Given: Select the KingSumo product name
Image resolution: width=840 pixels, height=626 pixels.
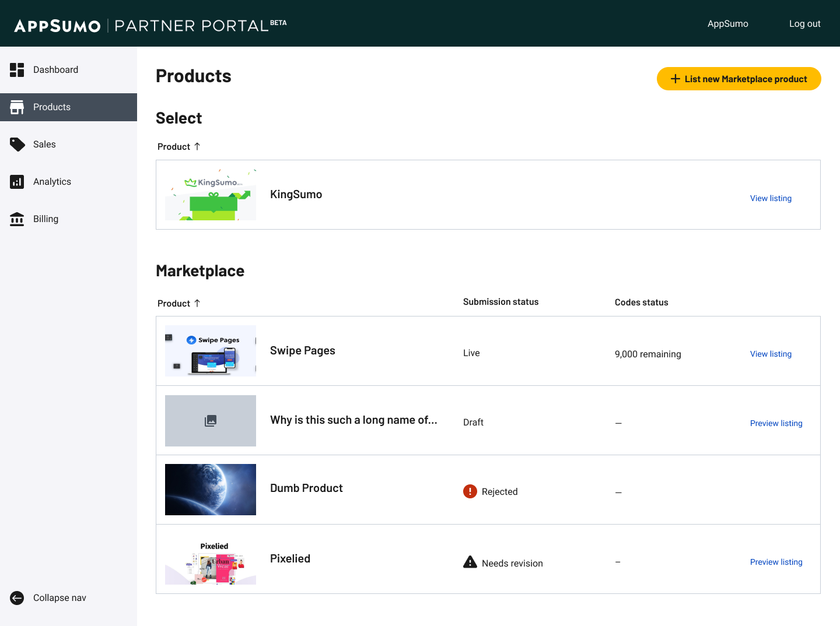Looking at the screenshot, I should (x=296, y=195).
